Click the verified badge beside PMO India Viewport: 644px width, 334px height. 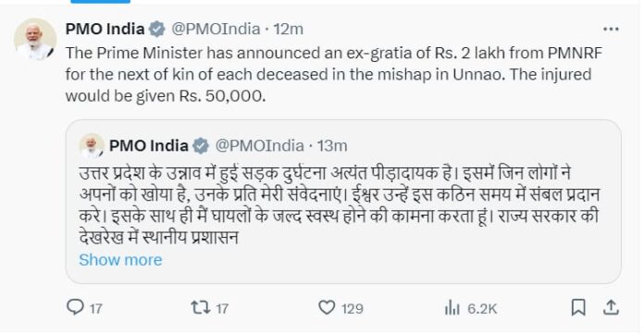pos(157,30)
